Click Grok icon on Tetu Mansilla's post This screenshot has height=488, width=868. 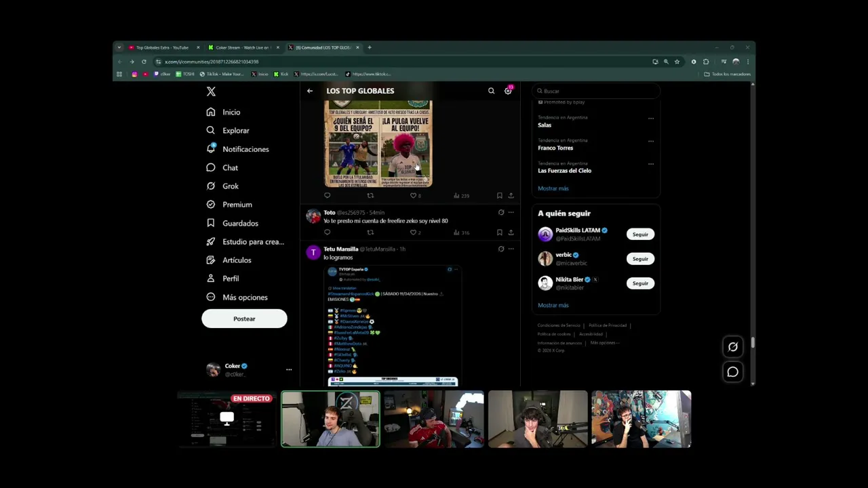501,249
